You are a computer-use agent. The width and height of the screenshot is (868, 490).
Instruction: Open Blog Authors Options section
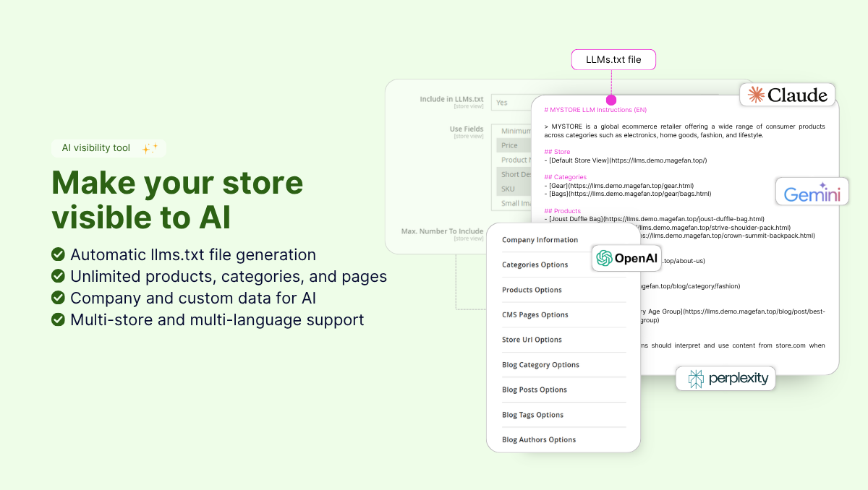click(563, 439)
